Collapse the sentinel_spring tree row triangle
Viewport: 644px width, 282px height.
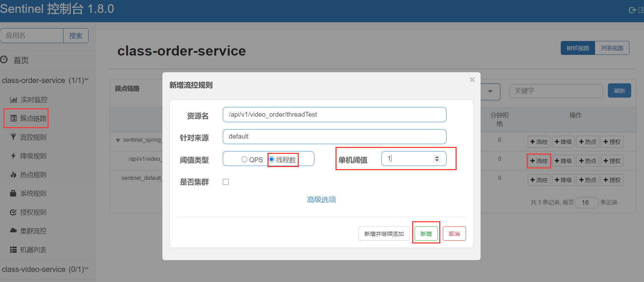[x=118, y=140]
